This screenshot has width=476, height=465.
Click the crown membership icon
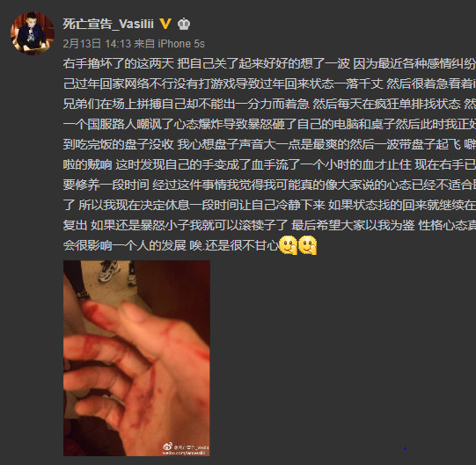[x=184, y=24]
